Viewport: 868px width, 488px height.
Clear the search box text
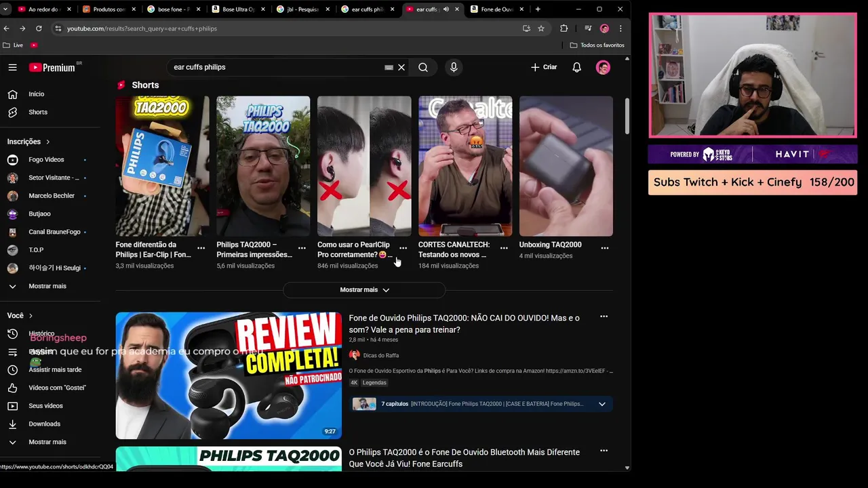401,67
